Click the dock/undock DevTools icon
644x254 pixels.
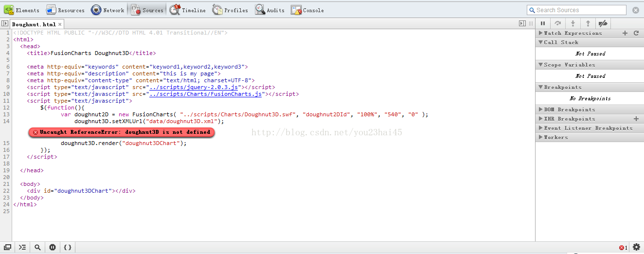pos(8,247)
